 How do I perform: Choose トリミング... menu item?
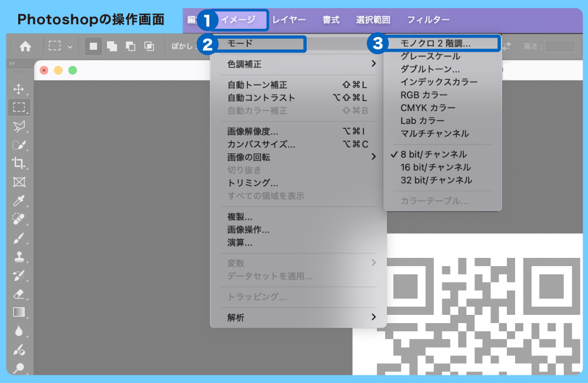click(x=299, y=183)
